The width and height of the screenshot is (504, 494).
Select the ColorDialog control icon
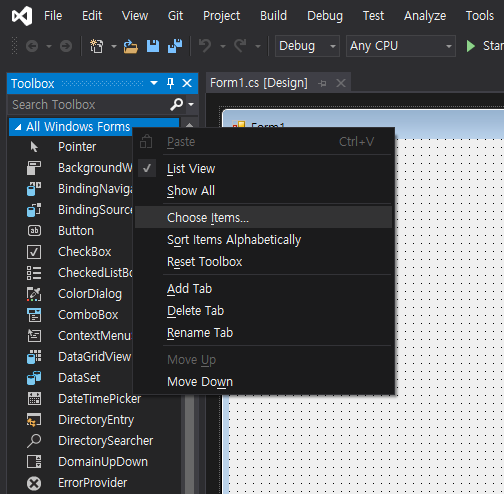(34, 294)
